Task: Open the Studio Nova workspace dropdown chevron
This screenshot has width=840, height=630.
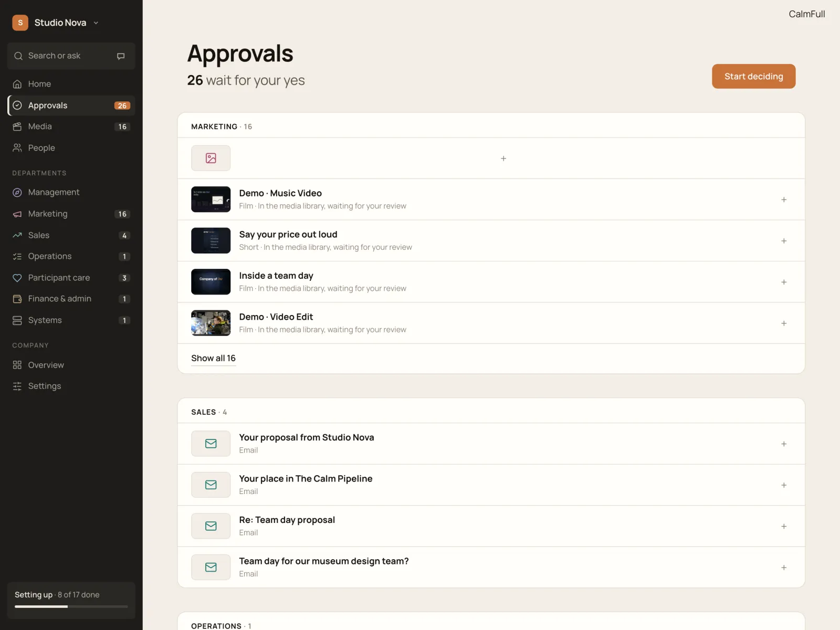Action: (x=96, y=23)
